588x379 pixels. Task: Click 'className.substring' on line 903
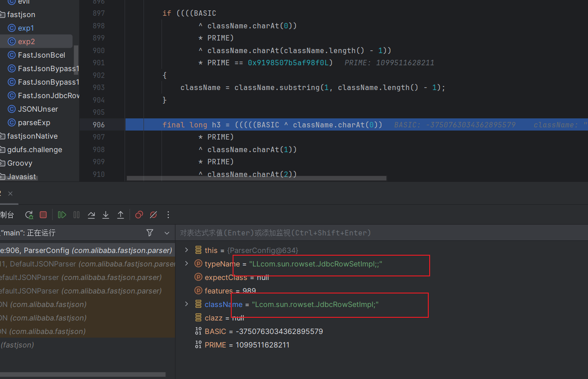tap(277, 87)
